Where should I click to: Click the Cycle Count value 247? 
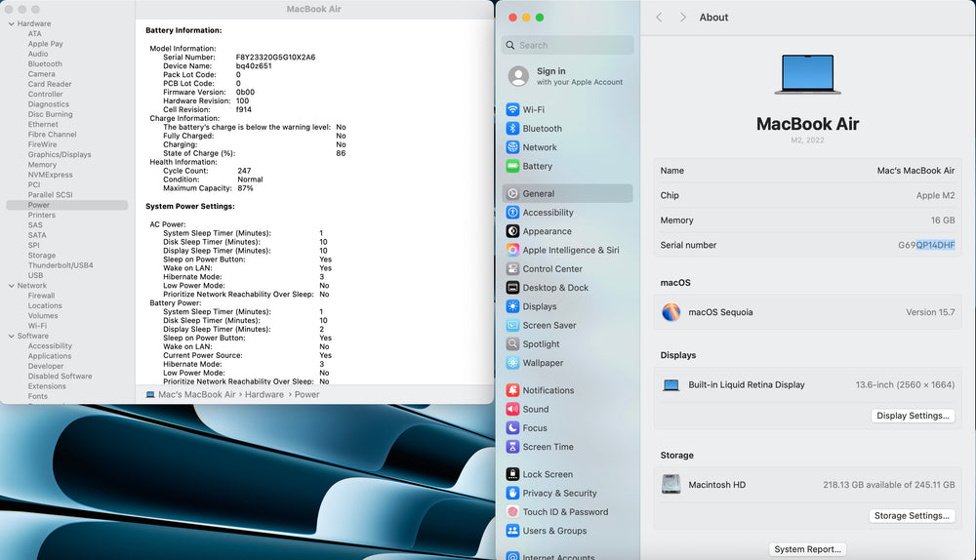point(244,171)
